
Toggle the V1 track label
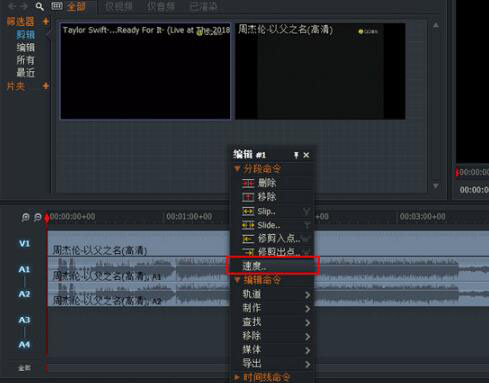point(24,244)
